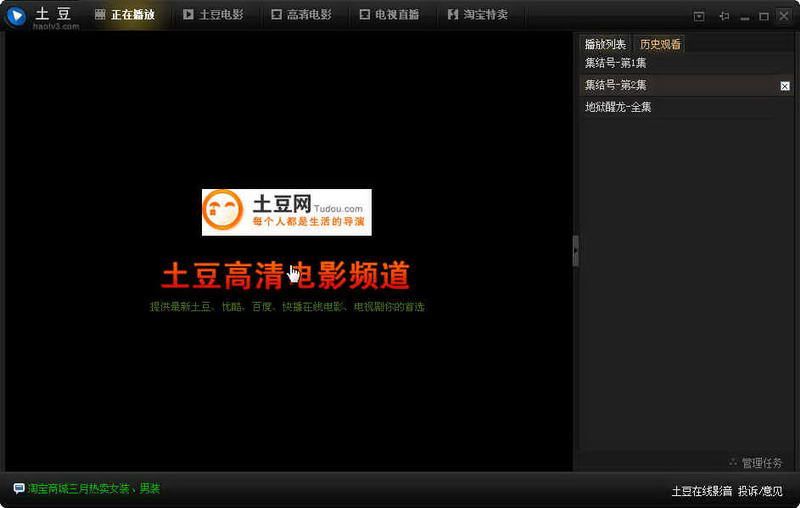Click the green subtitle 提供最新土豆、优酷 text
This screenshot has height=508, width=800.
pos(287,307)
